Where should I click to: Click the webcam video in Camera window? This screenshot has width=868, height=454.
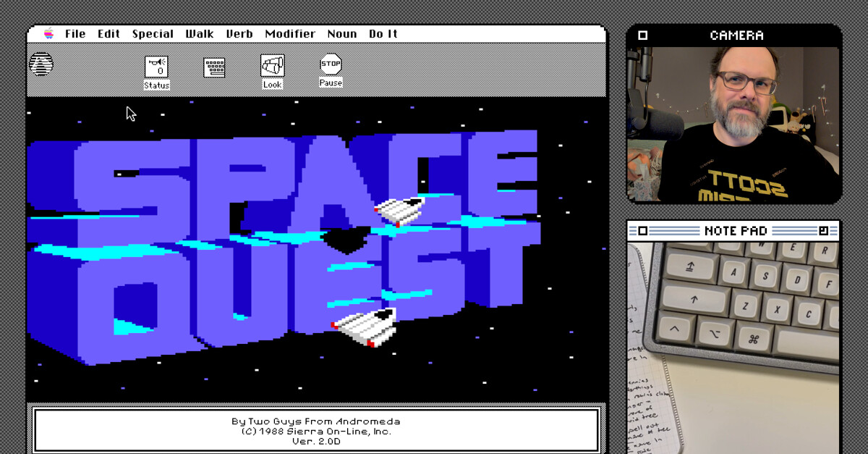pos(733,125)
